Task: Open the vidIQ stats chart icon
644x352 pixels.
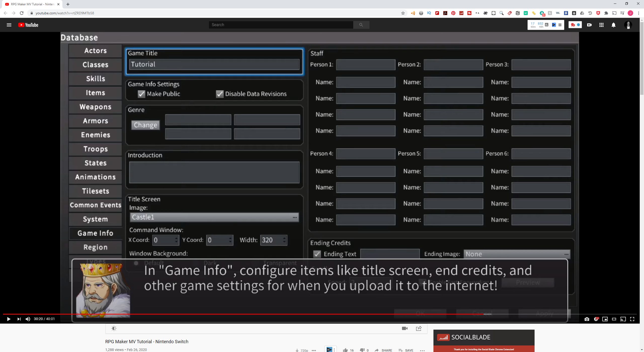Action: tap(547, 25)
